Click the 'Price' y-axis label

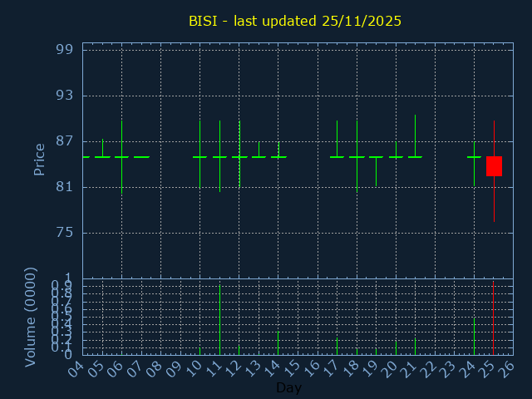coord(39,159)
